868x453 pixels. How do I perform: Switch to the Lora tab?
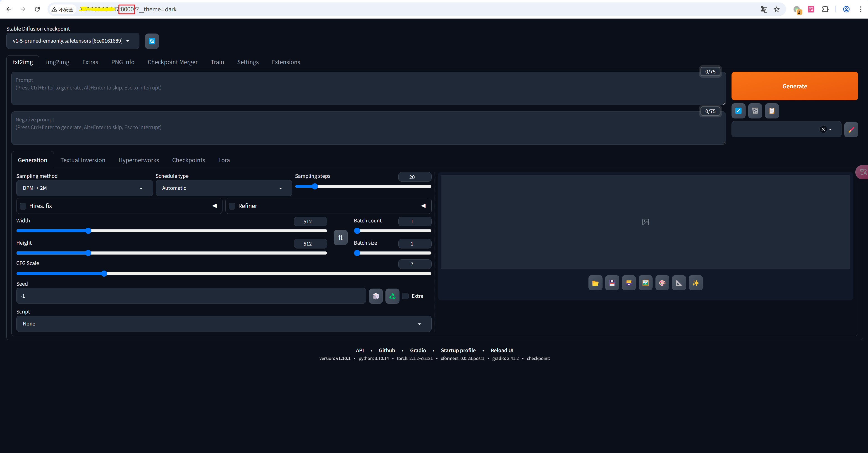224,160
